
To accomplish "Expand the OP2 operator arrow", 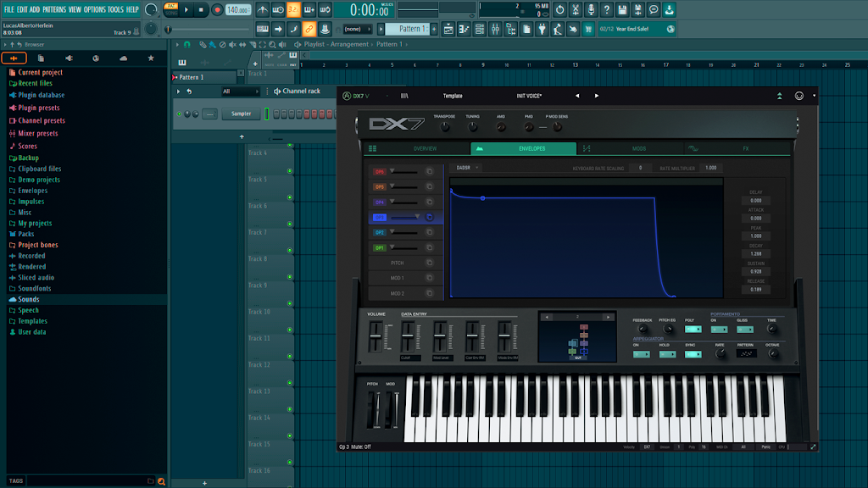I will tap(392, 232).
